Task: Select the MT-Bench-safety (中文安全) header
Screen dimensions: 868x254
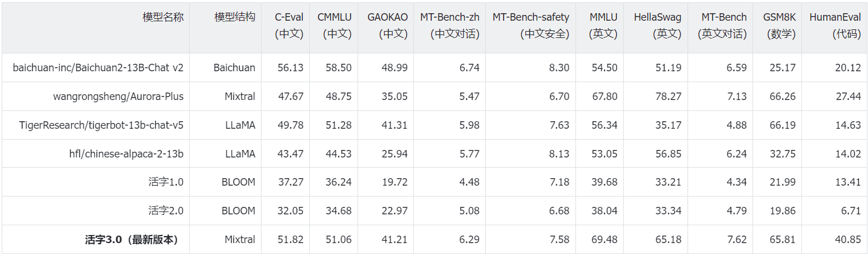Action: [531, 25]
